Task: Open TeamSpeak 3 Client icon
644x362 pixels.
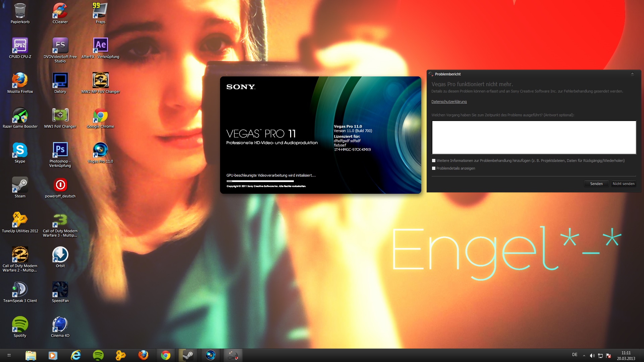Action: 20,290
